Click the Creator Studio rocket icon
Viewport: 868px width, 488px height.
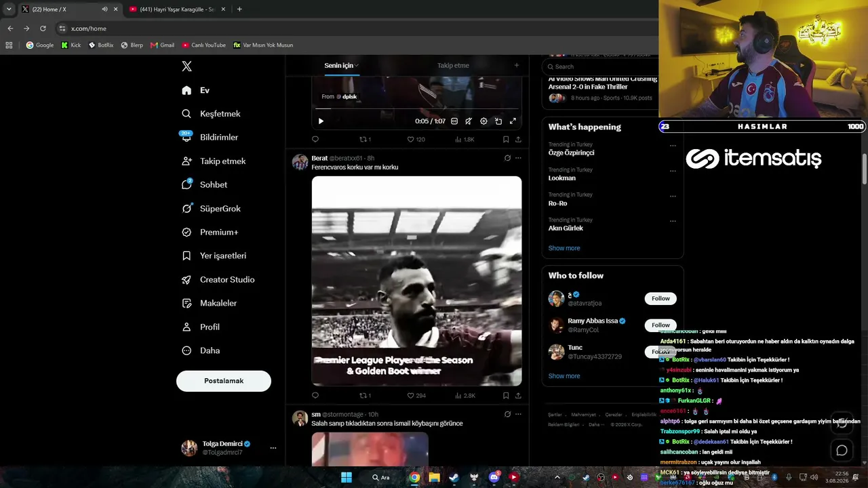tap(186, 280)
